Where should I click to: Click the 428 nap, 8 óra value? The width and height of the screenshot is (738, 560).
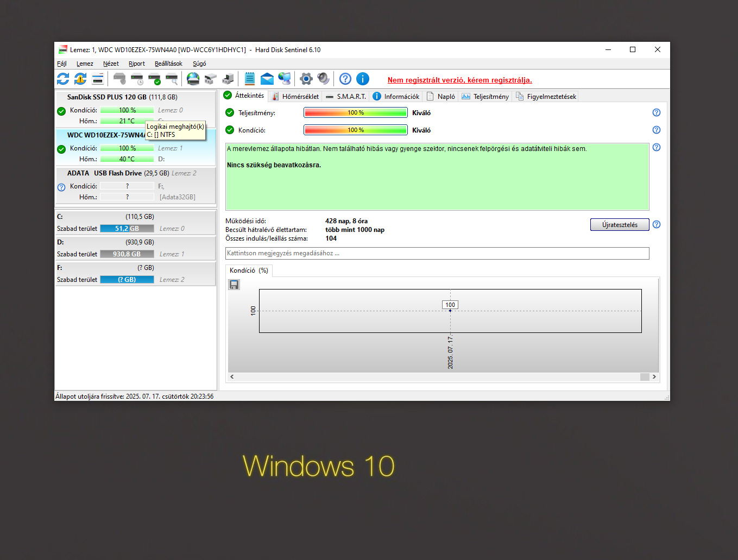[346, 221]
